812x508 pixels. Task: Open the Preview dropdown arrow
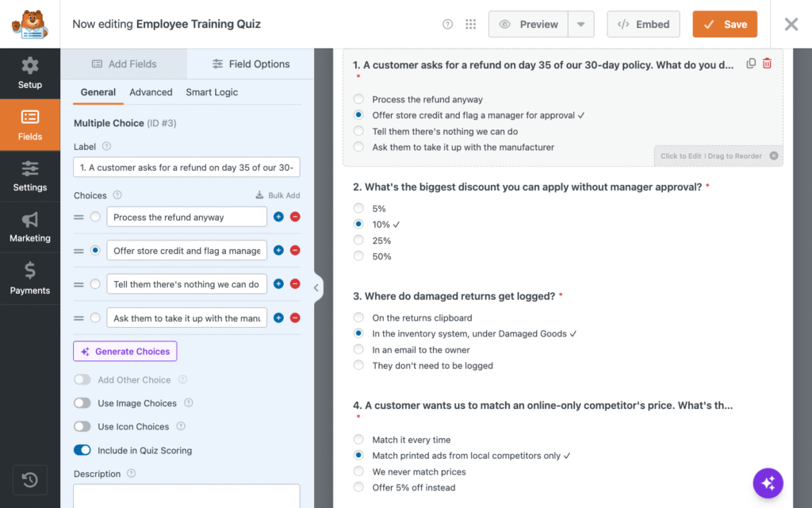[x=581, y=25]
